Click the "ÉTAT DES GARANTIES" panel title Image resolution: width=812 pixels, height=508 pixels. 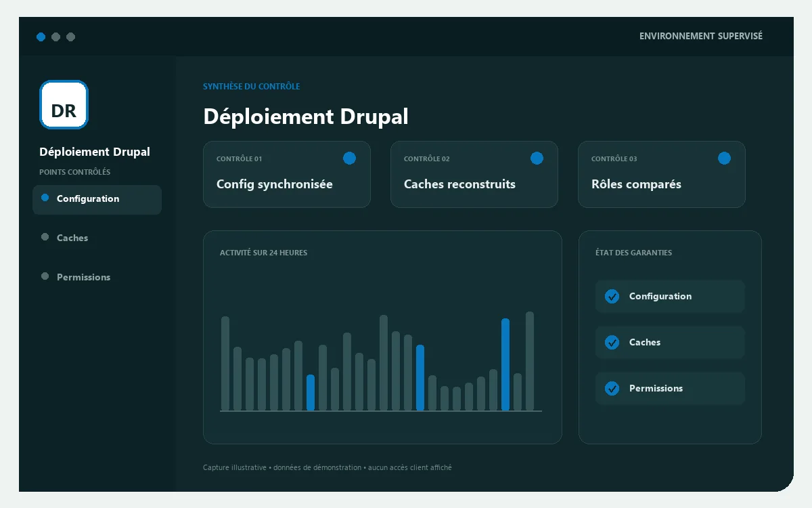point(633,253)
